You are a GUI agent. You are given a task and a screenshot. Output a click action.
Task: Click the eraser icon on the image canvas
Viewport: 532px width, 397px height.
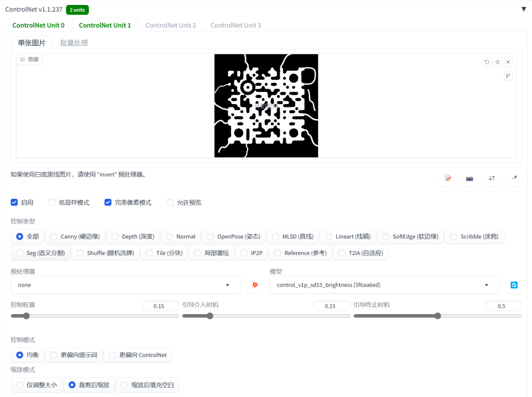click(x=498, y=62)
